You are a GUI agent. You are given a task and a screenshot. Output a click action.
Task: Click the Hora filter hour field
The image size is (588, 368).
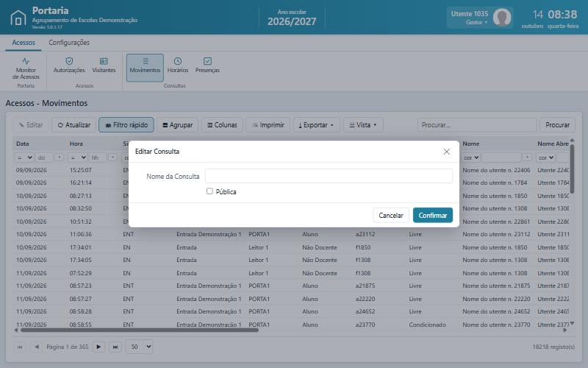tap(98, 158)
